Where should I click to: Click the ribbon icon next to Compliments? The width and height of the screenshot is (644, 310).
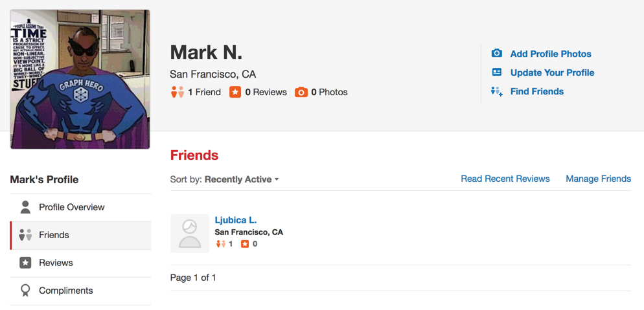pos(25,291)
